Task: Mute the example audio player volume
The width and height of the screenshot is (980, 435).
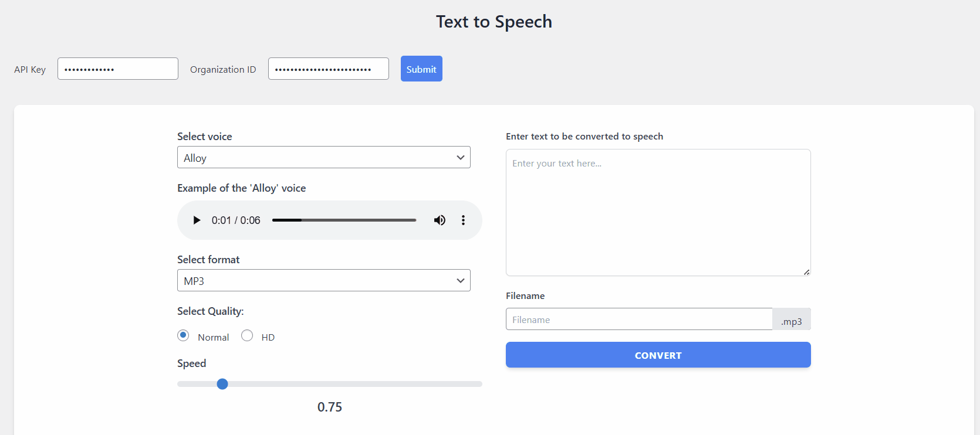Action: point(439,220)
